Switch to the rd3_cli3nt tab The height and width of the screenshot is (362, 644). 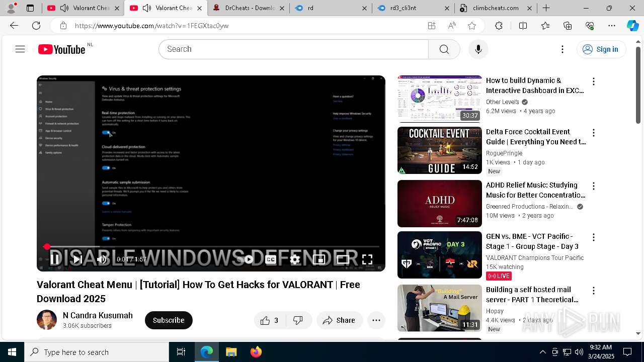tap(413, 8)
